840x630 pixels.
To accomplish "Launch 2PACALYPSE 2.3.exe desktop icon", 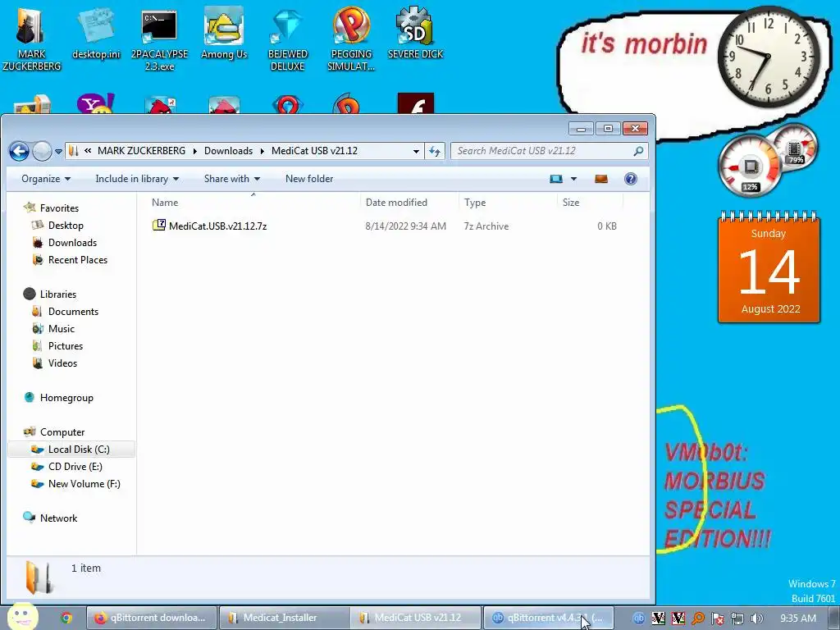I will pos(159,39).
